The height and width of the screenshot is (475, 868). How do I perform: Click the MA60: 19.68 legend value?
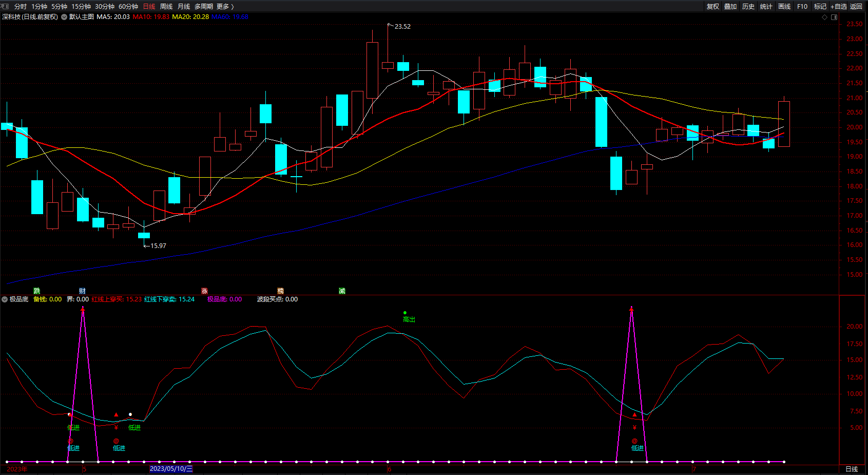point(230,17)
